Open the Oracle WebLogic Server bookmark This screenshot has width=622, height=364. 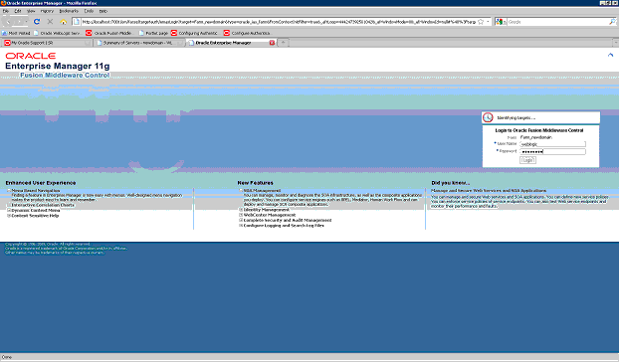[57, 33]
